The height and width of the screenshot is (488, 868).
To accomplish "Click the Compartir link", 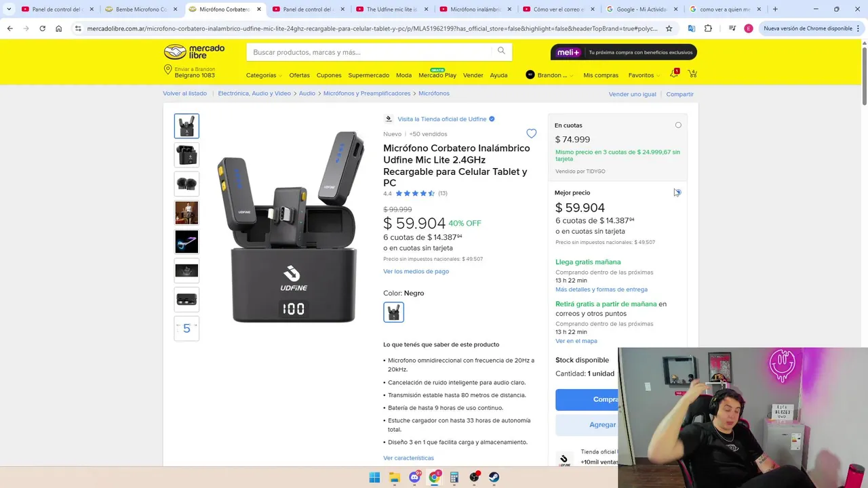I will [x=679, y=94].
